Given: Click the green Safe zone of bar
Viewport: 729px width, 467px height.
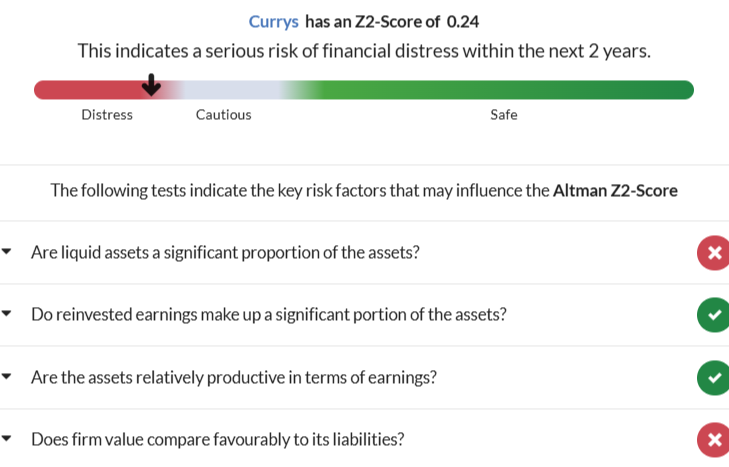Looking at the screenshot, I should (500, 90).
